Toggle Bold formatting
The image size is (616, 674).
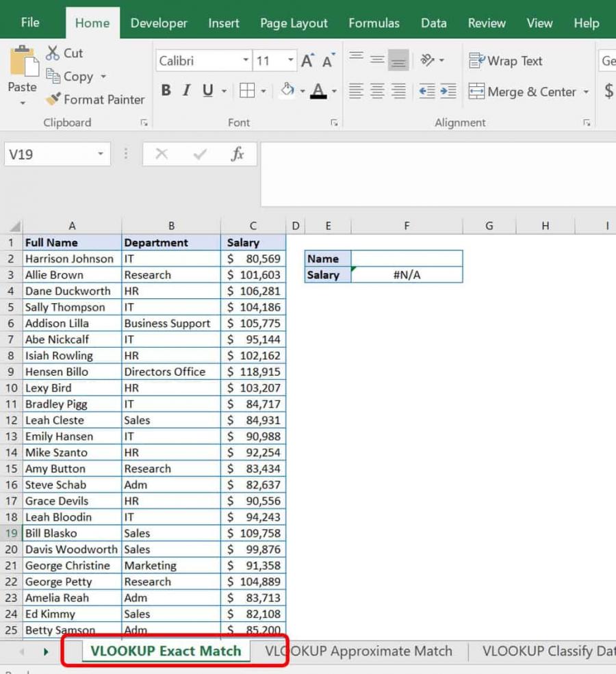click(x=165, y=90)
